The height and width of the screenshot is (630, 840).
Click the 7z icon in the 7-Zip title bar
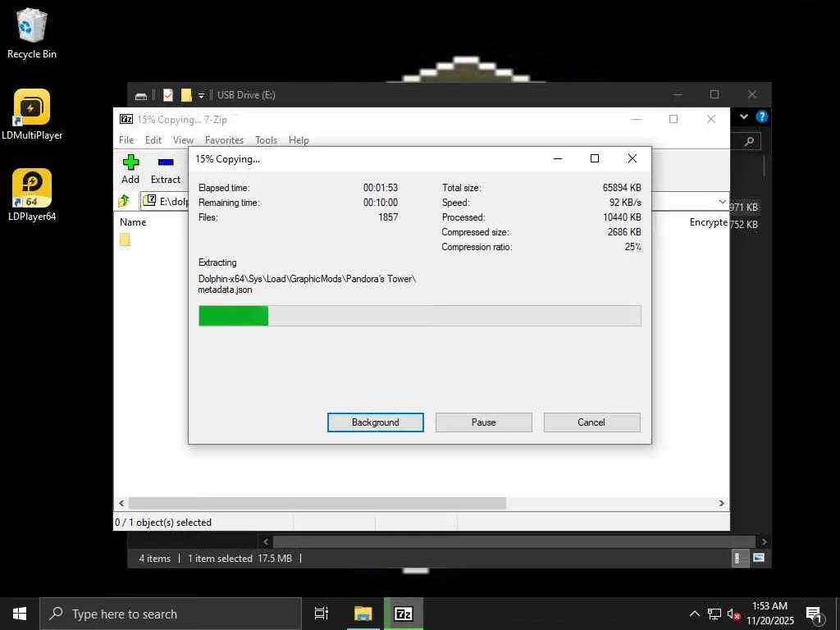tap(126, 119)
